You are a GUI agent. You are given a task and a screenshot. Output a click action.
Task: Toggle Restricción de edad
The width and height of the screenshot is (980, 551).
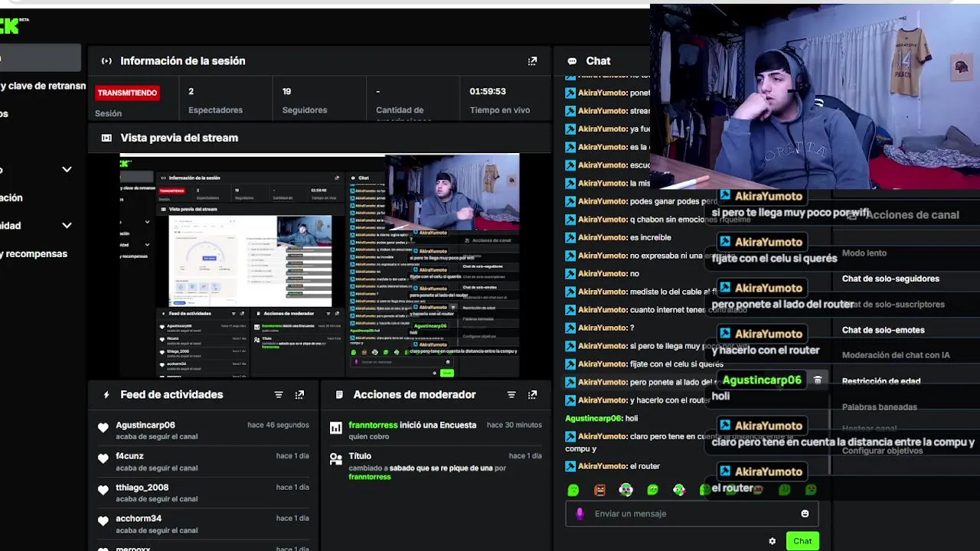click(x=881, y=381)
